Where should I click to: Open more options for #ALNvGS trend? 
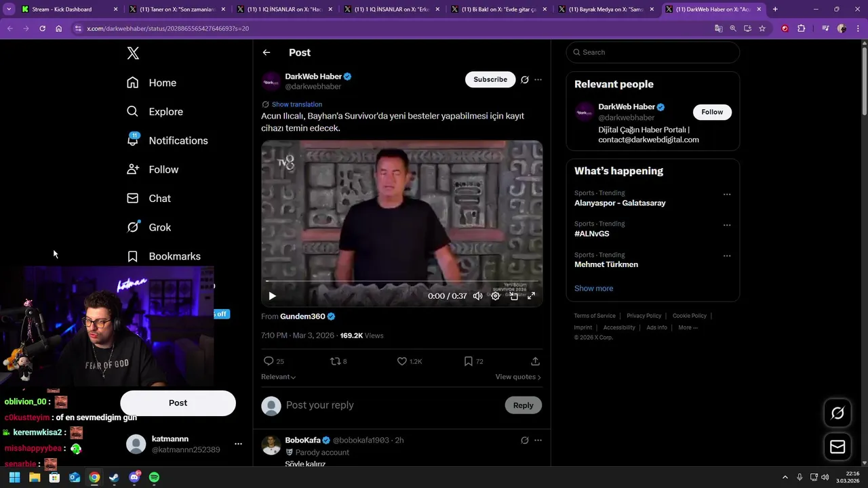727,225
